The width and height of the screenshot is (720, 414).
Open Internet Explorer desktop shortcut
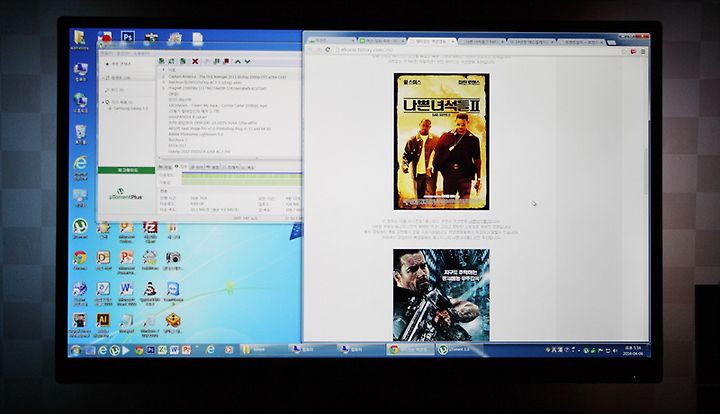coord(80,167)
